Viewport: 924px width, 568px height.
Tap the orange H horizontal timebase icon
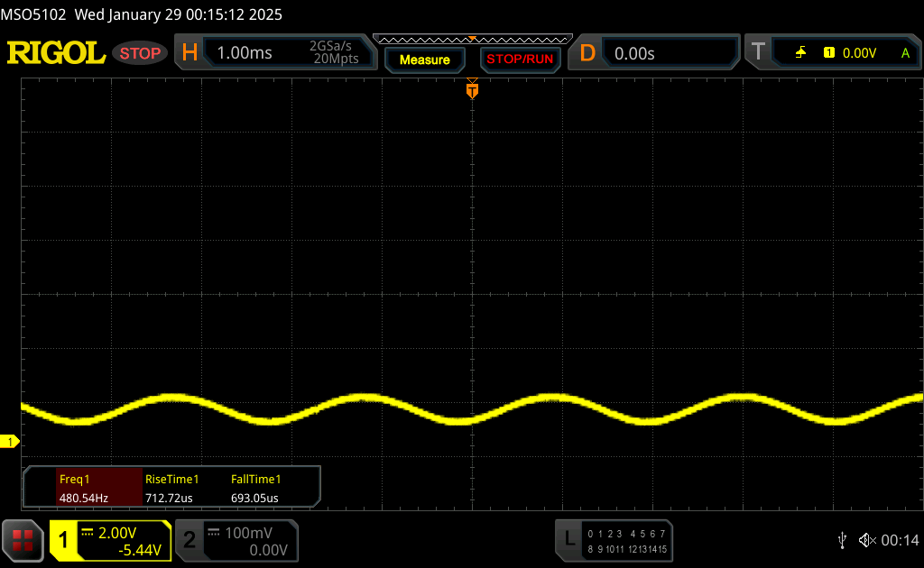pos(189,53)
